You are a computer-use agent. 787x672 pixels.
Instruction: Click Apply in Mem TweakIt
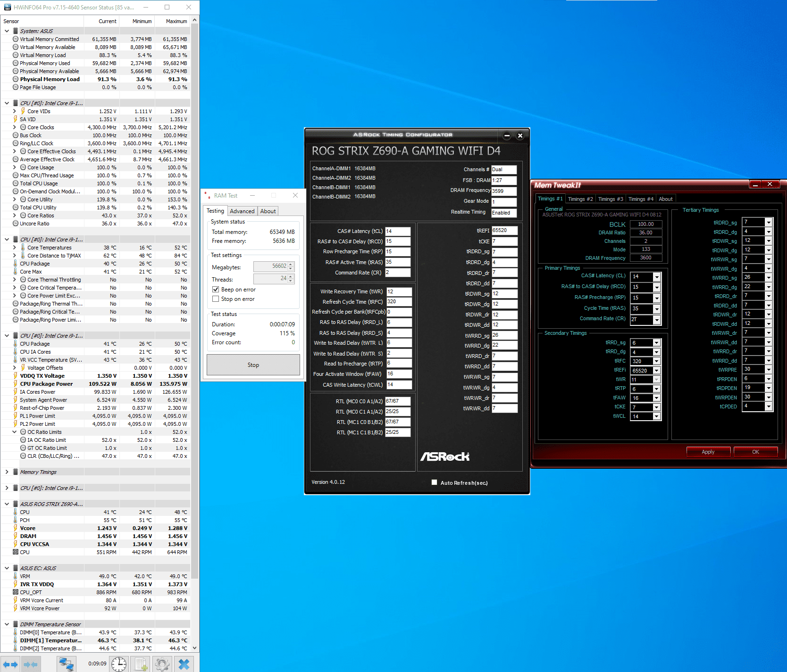pyautogui.click(x=708, y=452)
